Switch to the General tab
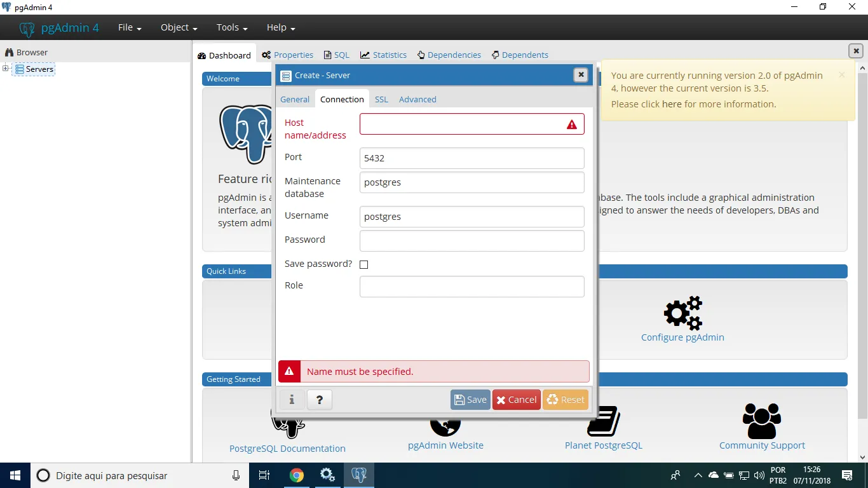 [x=295, y=99]
